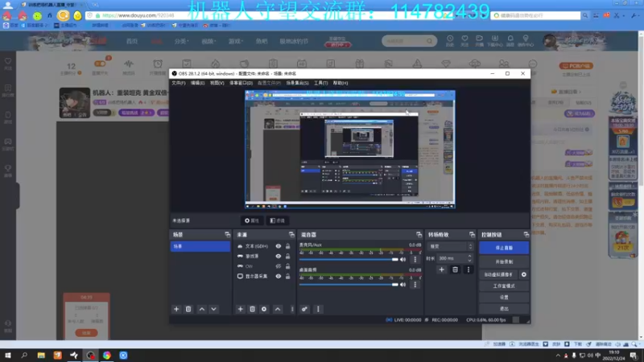
Task: Click the studio mode button
Action: 504,286
